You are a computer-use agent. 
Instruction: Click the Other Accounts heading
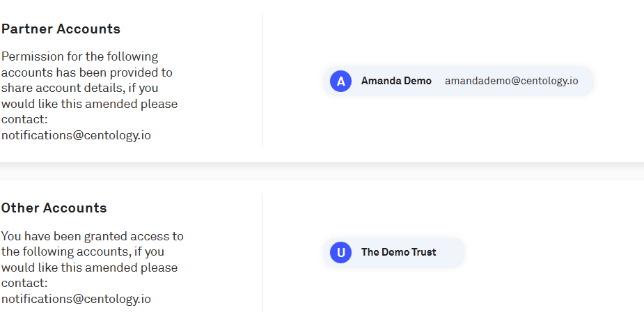[x=54, y=208]
